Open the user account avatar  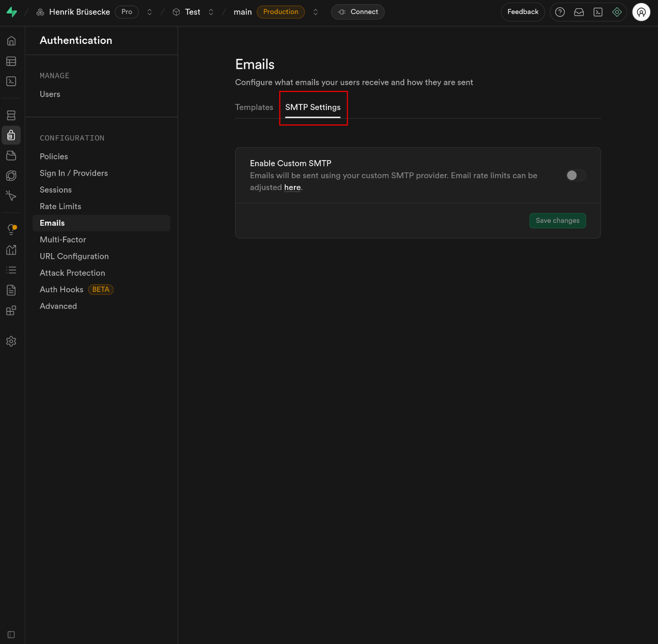[641, 12]
